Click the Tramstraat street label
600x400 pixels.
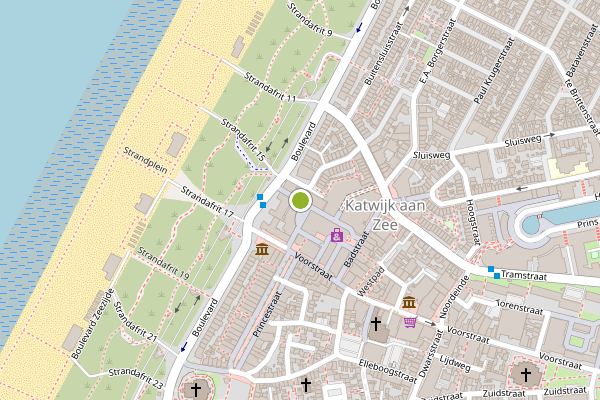coord(524,275)
